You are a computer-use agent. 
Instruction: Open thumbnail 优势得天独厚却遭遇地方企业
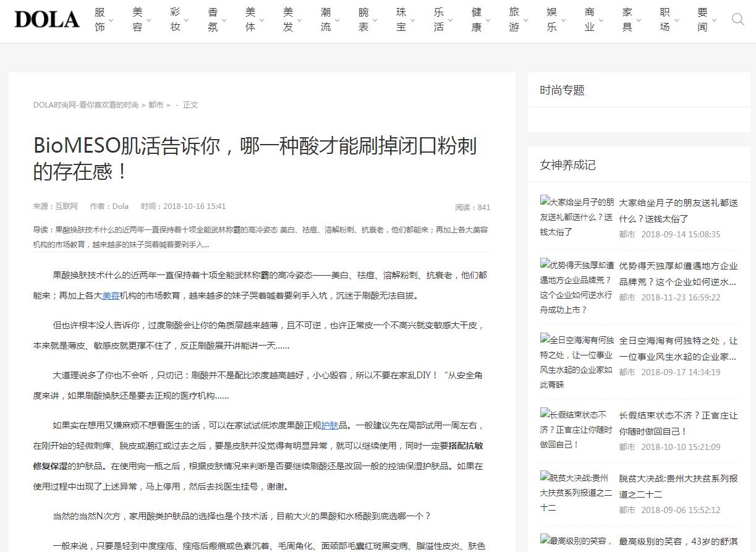[577, 287]
